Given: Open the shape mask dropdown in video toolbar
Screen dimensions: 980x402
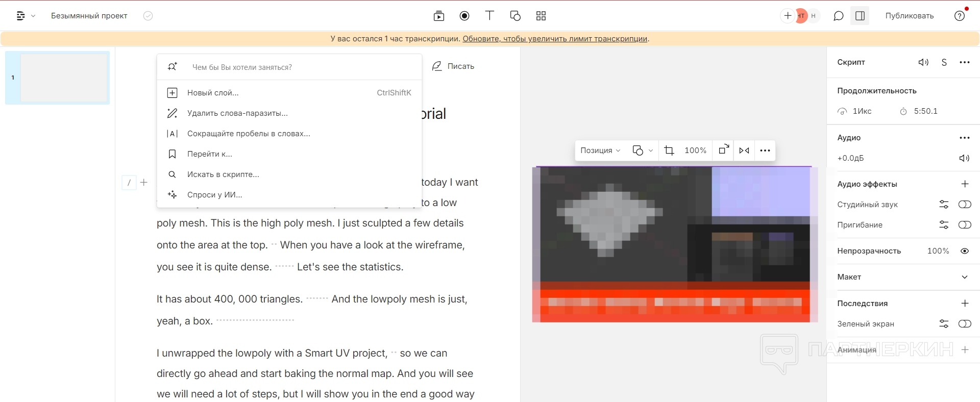Looking at the screenshot, I should (x=643, y=150).
